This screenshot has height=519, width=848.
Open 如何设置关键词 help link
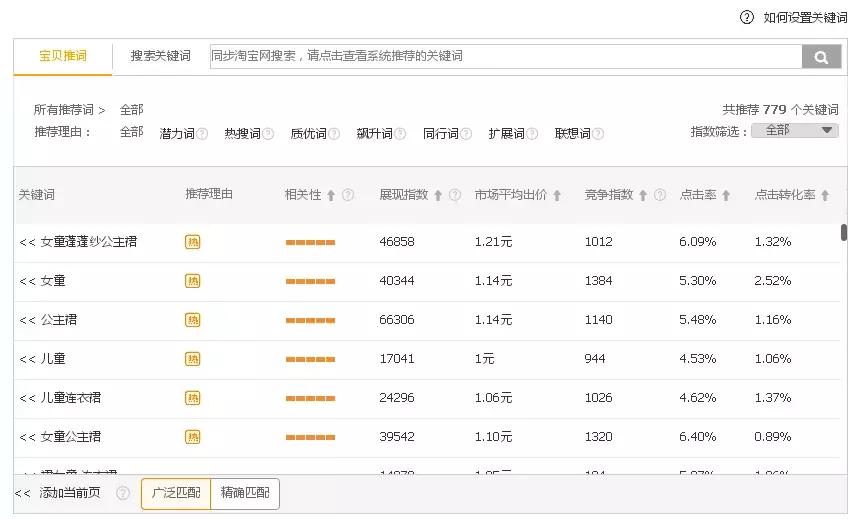pyautogui.click(x=805, y=17)
